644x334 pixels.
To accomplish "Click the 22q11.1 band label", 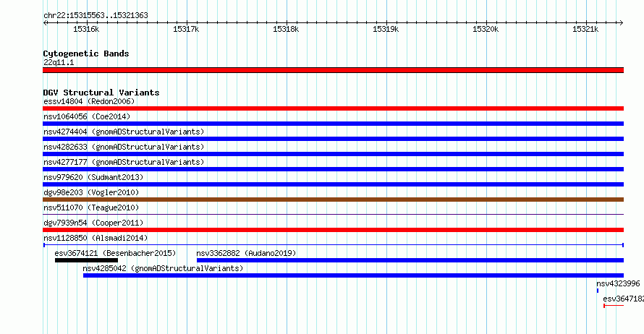I will click(59, 62).
